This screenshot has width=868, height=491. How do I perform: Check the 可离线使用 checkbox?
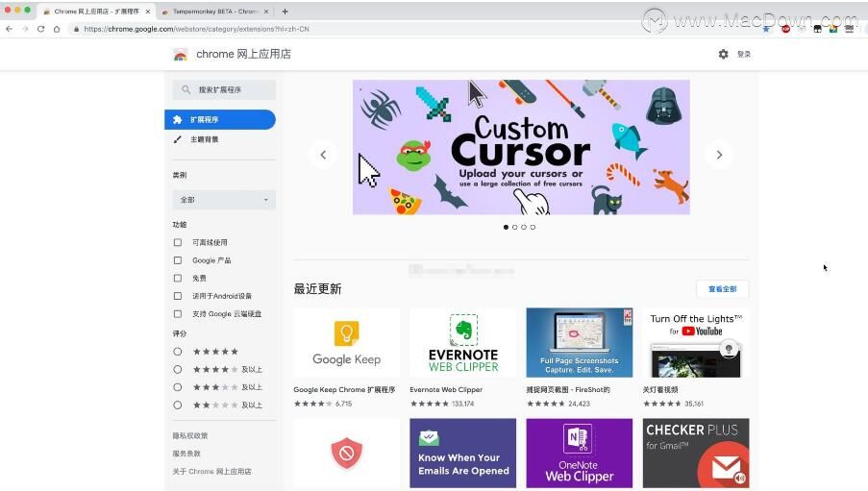pos(178,242)
